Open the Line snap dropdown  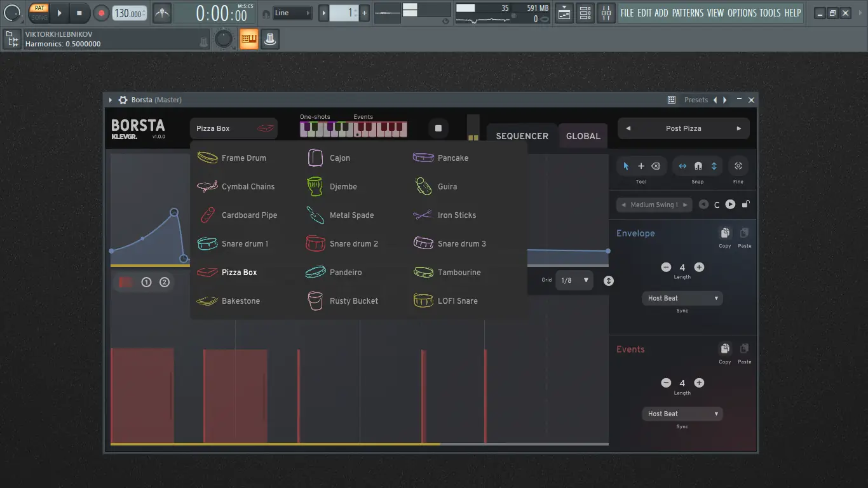coord(293,13)
